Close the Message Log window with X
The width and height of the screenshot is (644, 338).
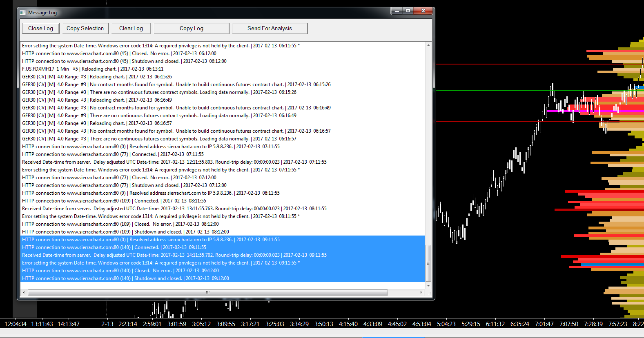click(x=423, y=11)
